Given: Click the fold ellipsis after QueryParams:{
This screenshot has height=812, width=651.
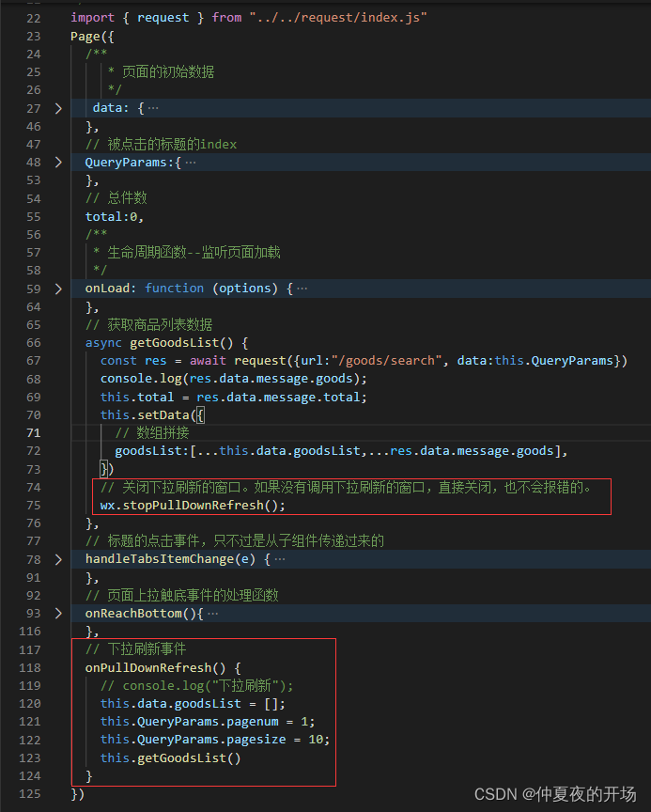Looking at the screenshot, I should [x=191, y=163].
